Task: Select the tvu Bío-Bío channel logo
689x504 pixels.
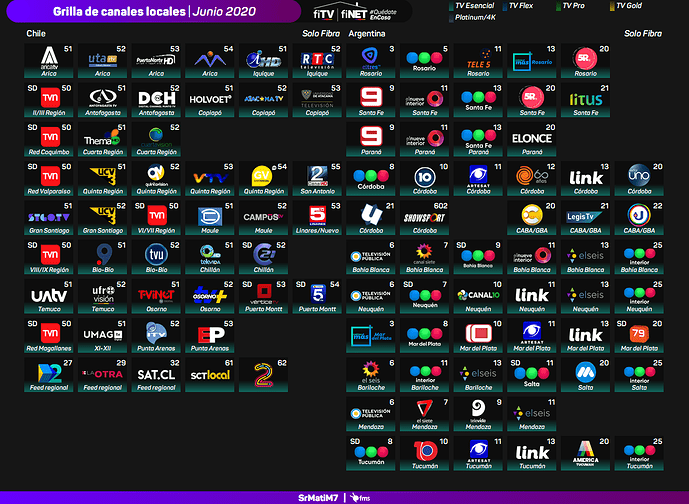Action: (x=156, y=254)
